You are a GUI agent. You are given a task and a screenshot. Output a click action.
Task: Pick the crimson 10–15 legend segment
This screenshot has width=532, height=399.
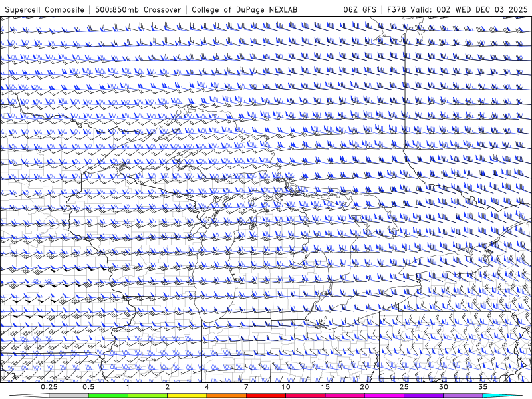tap(305, 396)
